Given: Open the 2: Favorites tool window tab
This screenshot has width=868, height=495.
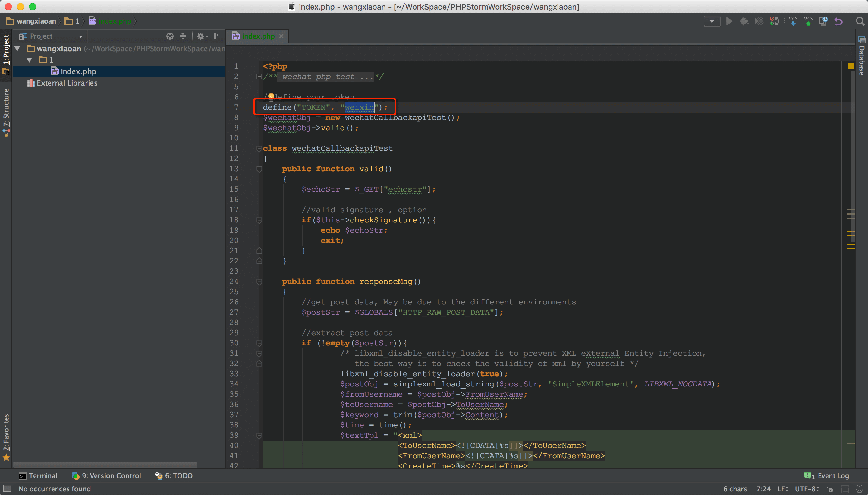Looking at the screenshot, I should point(6,437).
